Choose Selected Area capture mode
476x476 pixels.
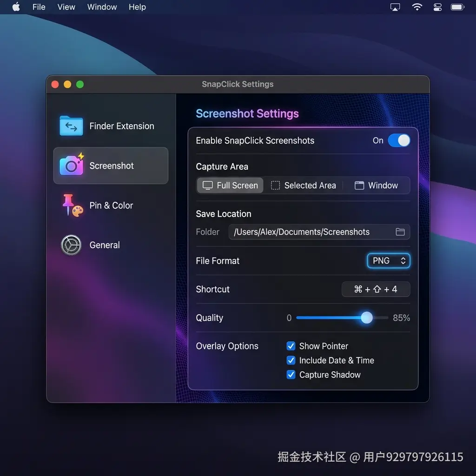coord(303,185)
